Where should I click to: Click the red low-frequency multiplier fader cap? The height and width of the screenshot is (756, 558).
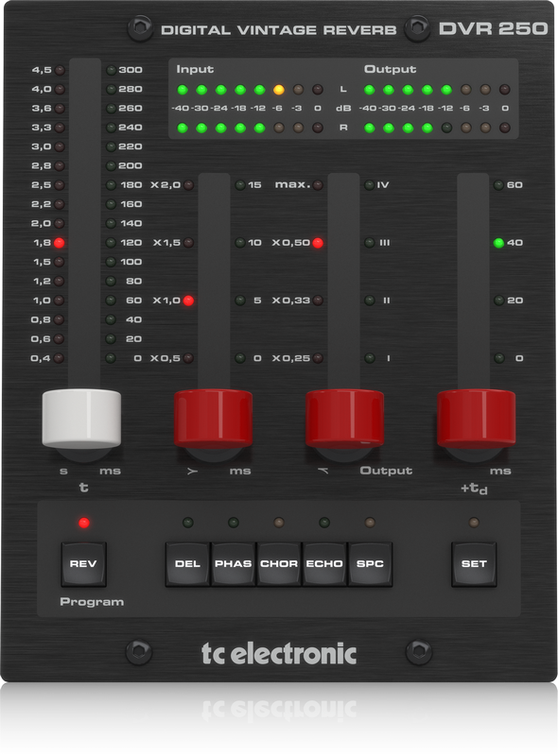pos(214,419)
